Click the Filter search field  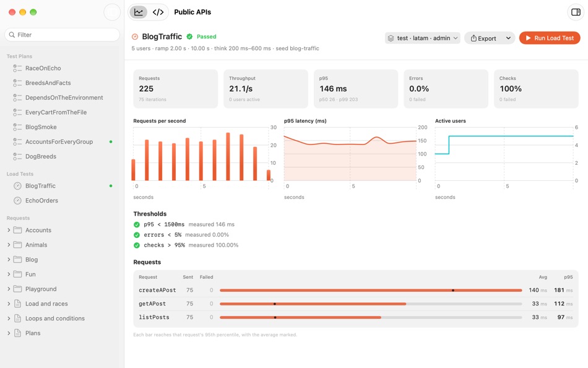(63, 35)
